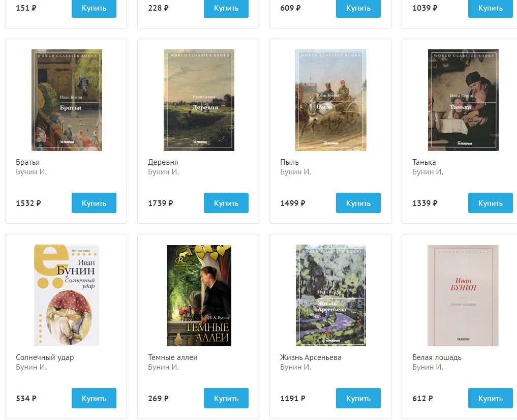Image resolution: width=517 pixels, height=420 pixels.
Task: Open the Белая лошадь title link
Action: point(437,357)
